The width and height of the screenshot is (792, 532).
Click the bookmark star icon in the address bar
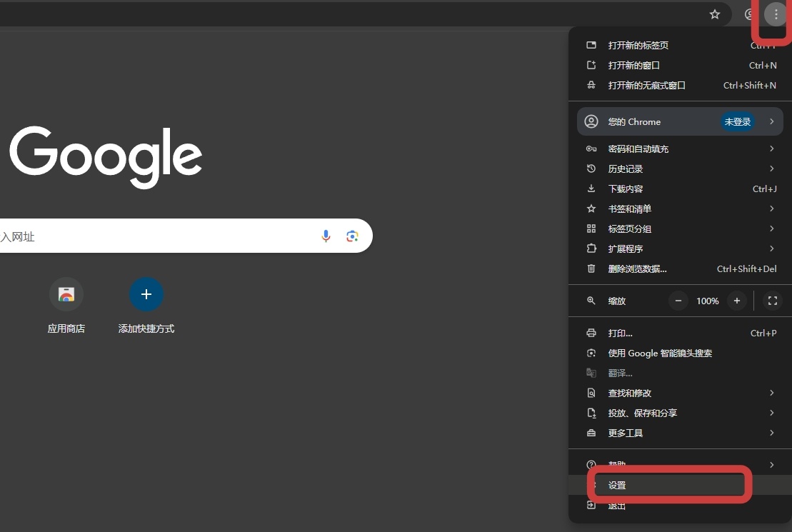tap(714, 14)
